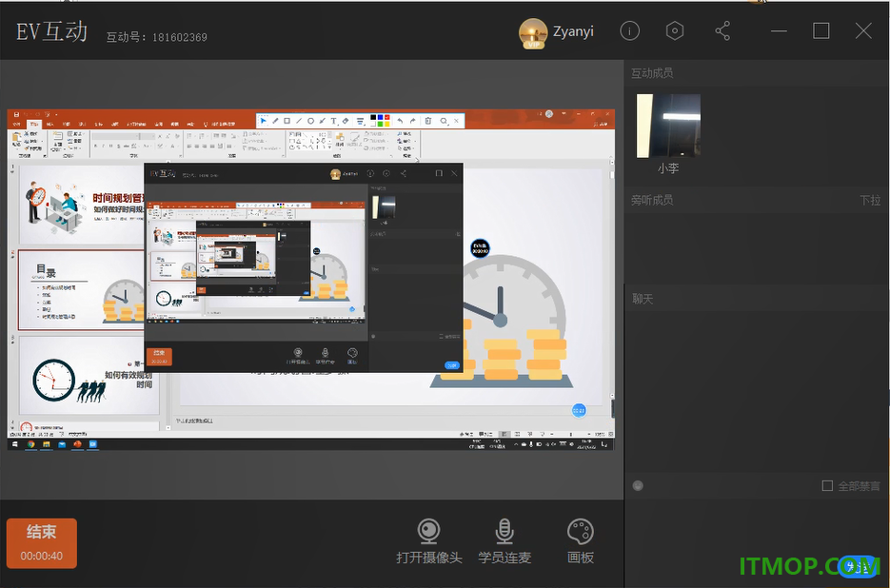
Task: Select the 互动号 181602369 text
Action: pyautogui.click(x=157, y=37)
